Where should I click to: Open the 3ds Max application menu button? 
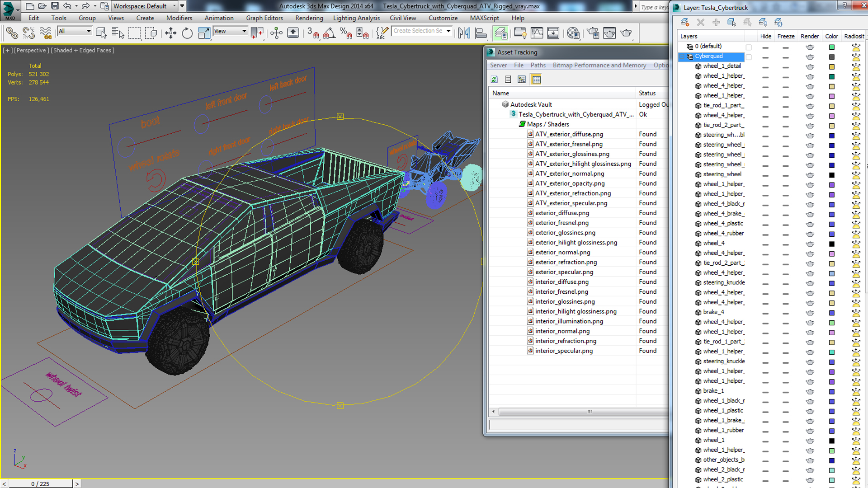[10, 10]
